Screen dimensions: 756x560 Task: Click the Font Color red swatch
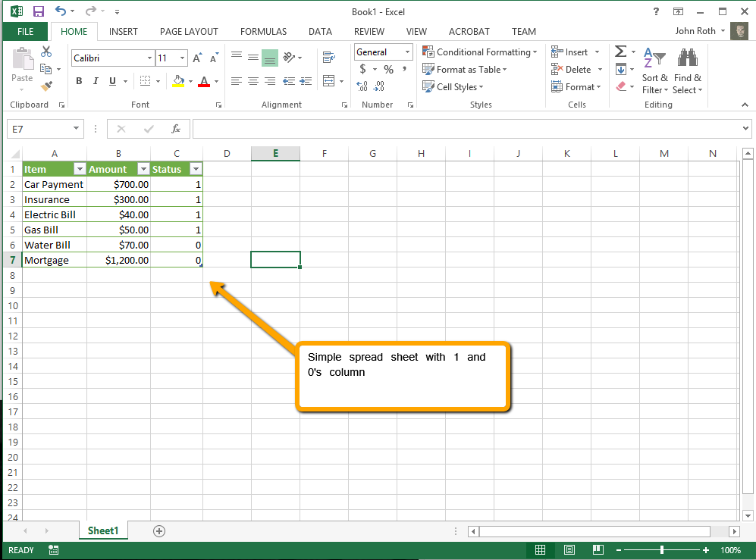coord(205,80)
